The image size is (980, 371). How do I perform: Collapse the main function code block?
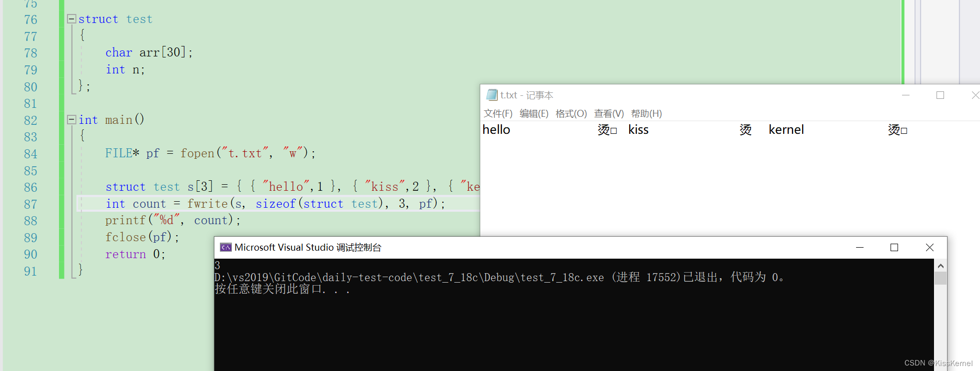click(x=71, y=120)
